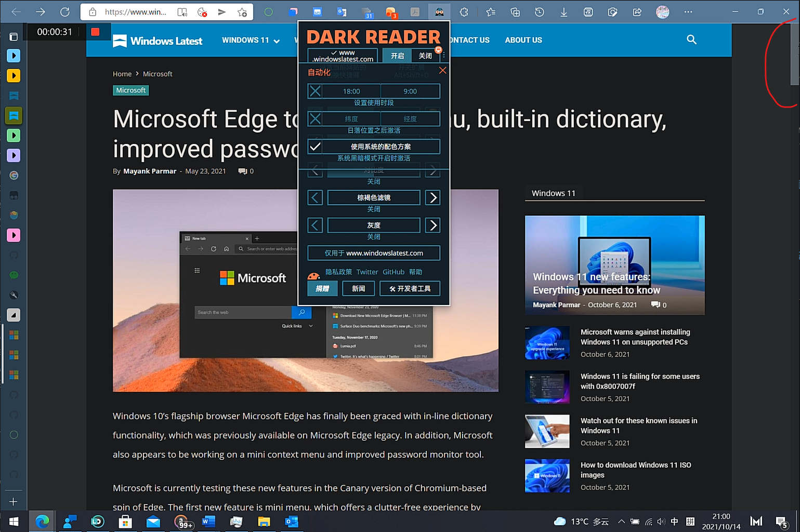The image size is (800, 532).
Task: Expand the WINDOWS 11 navigation dropdown
Action: pyautogui.click(x=251, y=40)
